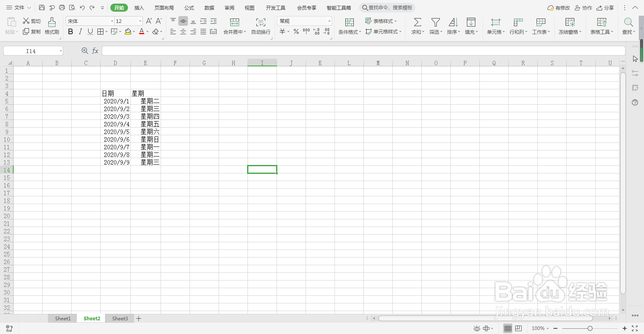The height and width of the screenshot is (334, 644).
Task: Increase font size with the A+ icon
Action: click(x=149, y=21)
